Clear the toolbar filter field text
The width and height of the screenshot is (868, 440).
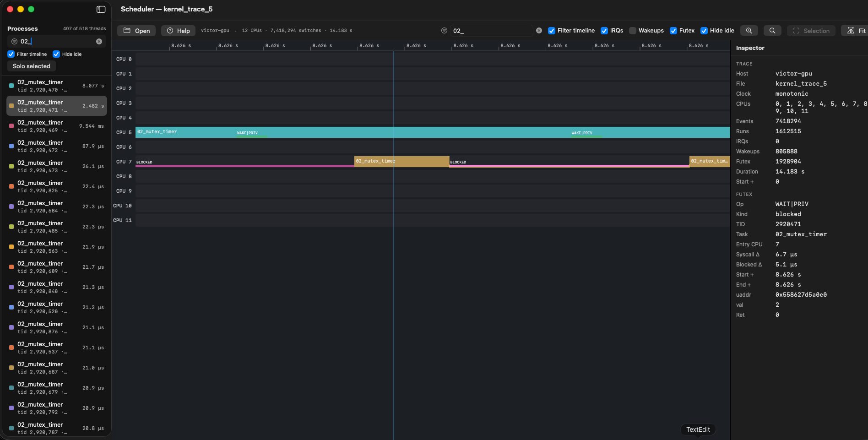[x=539, y=31]
